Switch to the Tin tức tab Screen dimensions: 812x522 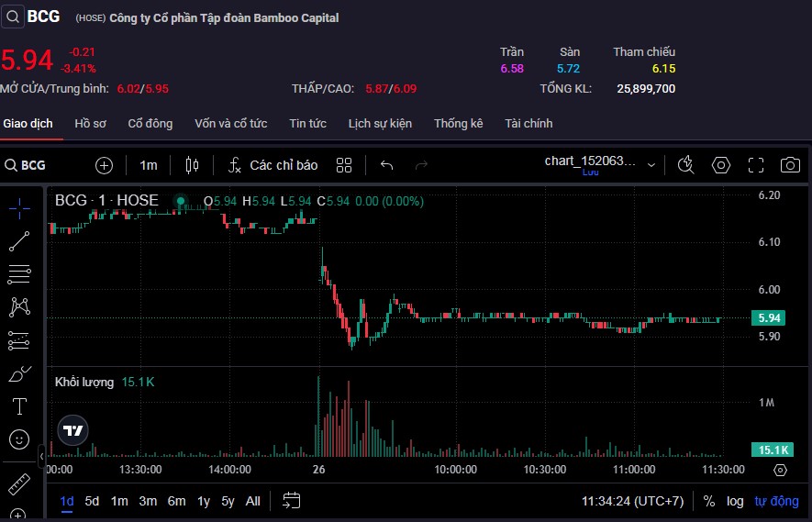click(307, 124)
